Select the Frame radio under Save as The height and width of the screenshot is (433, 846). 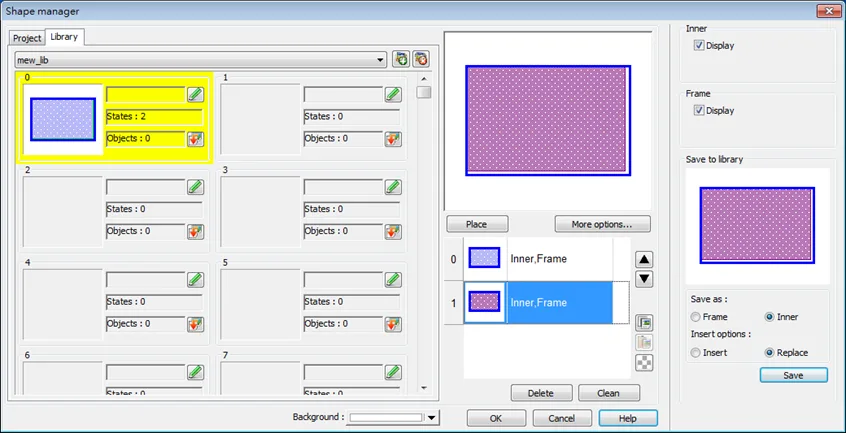696,317
